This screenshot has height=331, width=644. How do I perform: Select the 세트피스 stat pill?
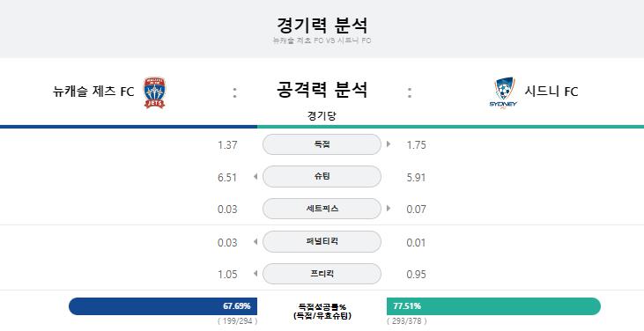pyautogui.click(x=322, y=209)
